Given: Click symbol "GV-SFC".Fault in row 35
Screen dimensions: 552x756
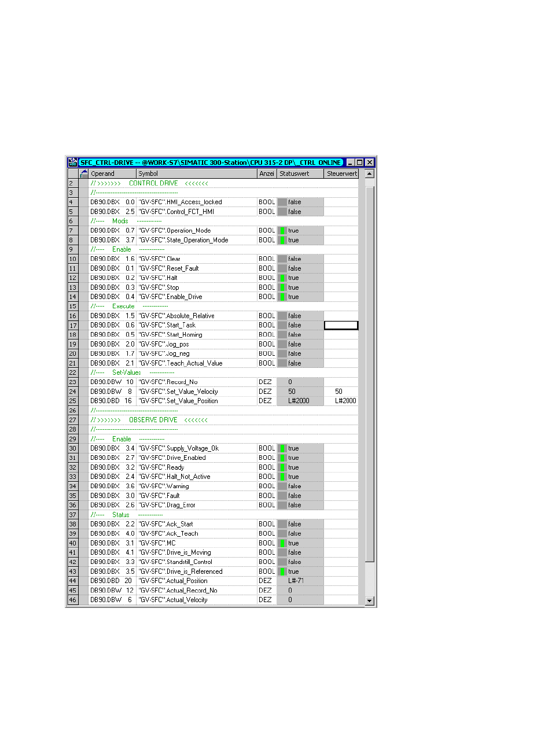Looking at the screenshot, I should tap(159, 496).
